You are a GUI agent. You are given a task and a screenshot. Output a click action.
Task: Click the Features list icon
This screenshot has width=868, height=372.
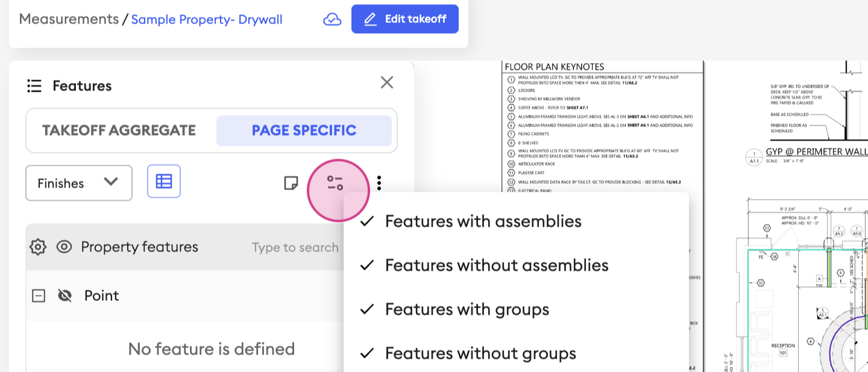34,86
